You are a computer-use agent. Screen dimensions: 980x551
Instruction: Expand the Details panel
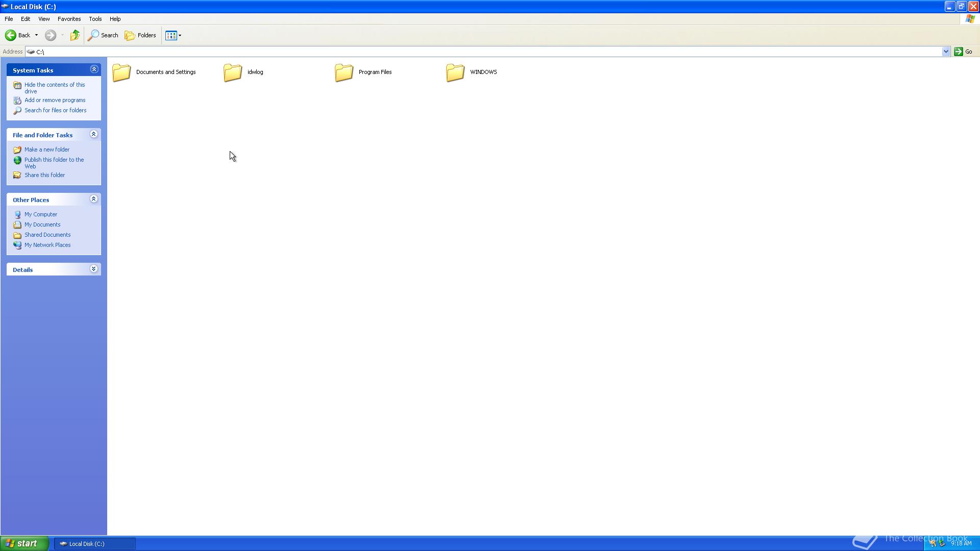pos(93,268)
